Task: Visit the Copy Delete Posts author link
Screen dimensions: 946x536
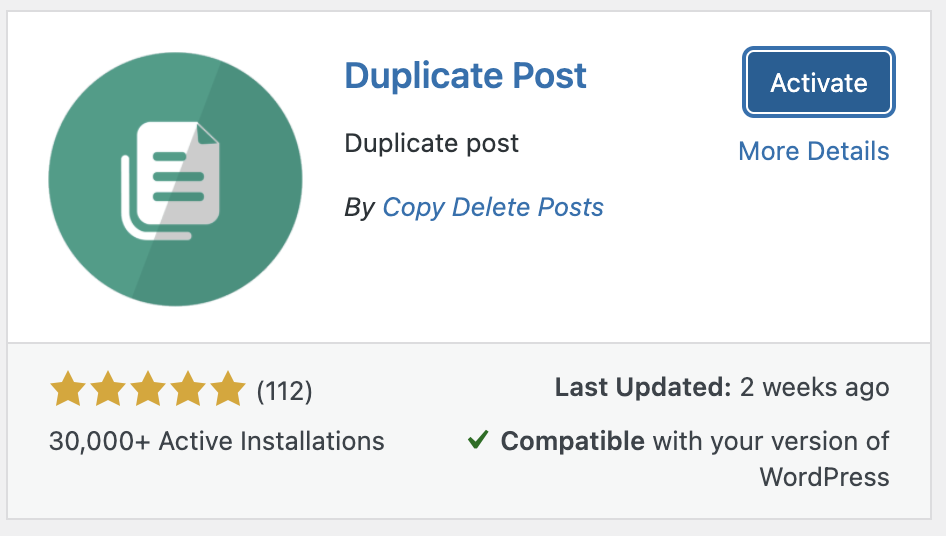Action: coord(493,207)
